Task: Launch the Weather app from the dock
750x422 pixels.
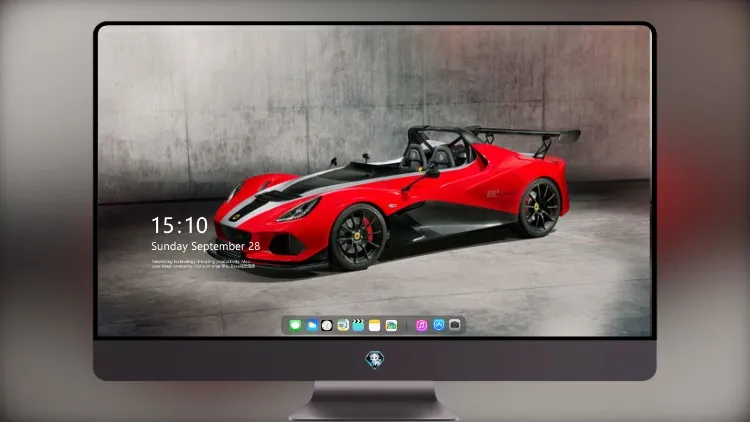Action: click(311, 325)
